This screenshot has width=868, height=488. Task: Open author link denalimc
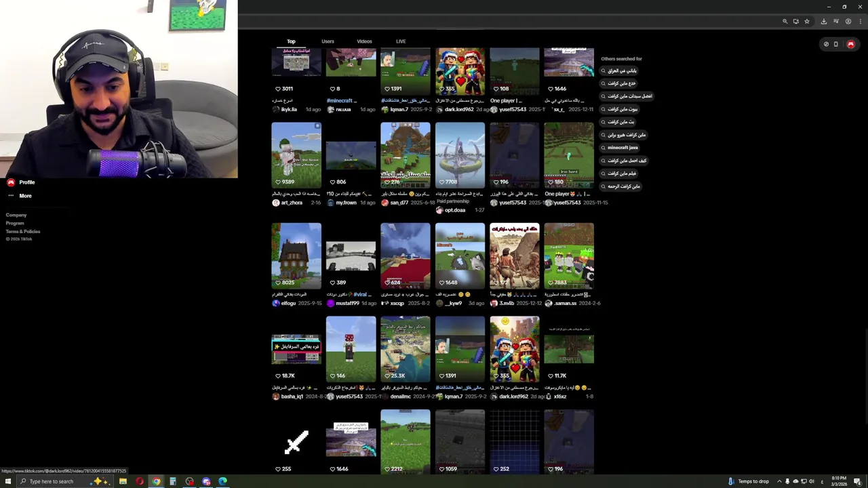coord(401,396)
